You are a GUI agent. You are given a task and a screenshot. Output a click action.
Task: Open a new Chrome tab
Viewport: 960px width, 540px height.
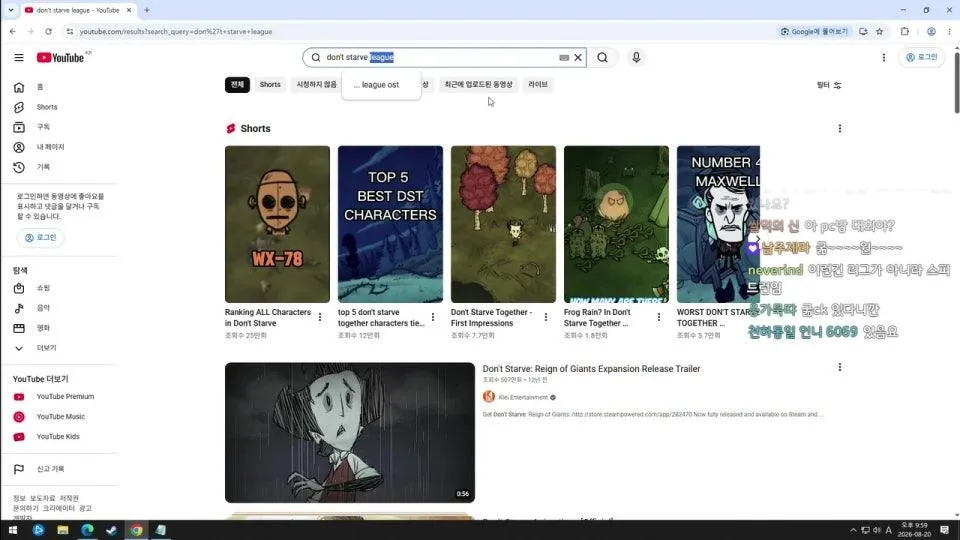[x=147, y=10]
